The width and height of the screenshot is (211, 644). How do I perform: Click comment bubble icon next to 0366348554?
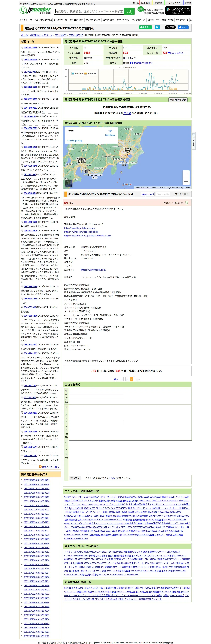[x=22, y=193]
